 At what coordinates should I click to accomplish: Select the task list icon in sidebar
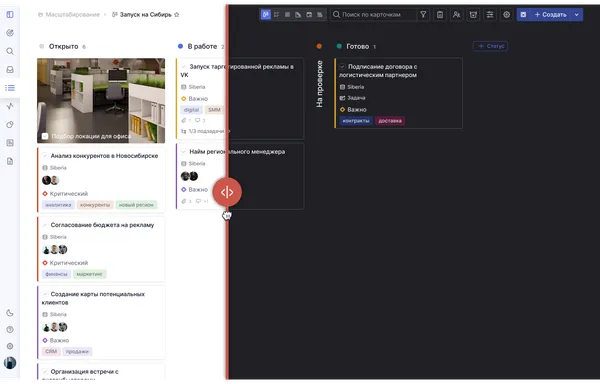coord(10,88)
